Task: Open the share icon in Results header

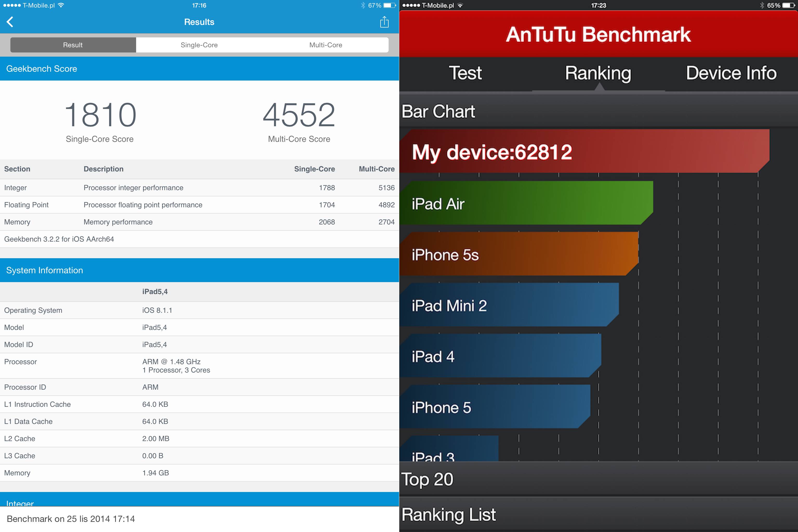Action: tap(384, 22)
